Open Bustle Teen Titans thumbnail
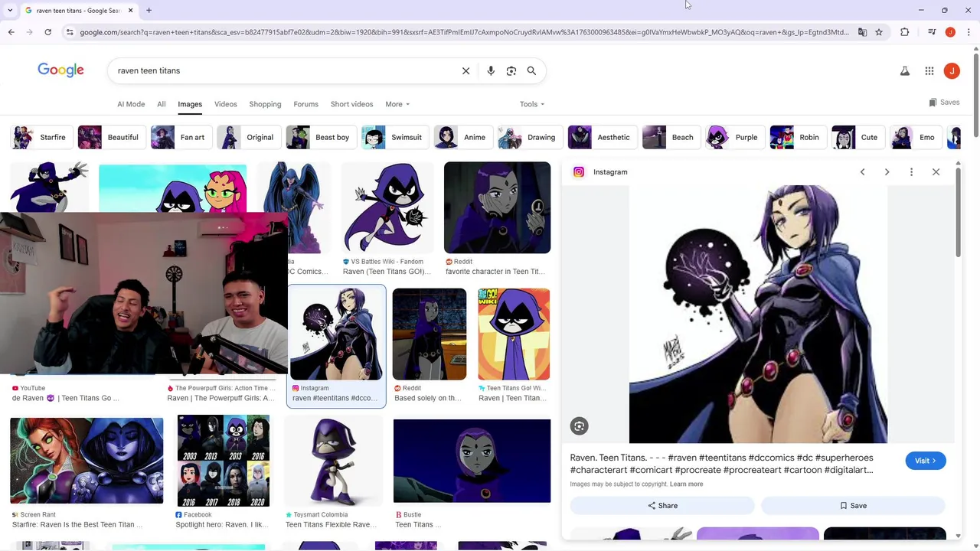 pos(472,461)
